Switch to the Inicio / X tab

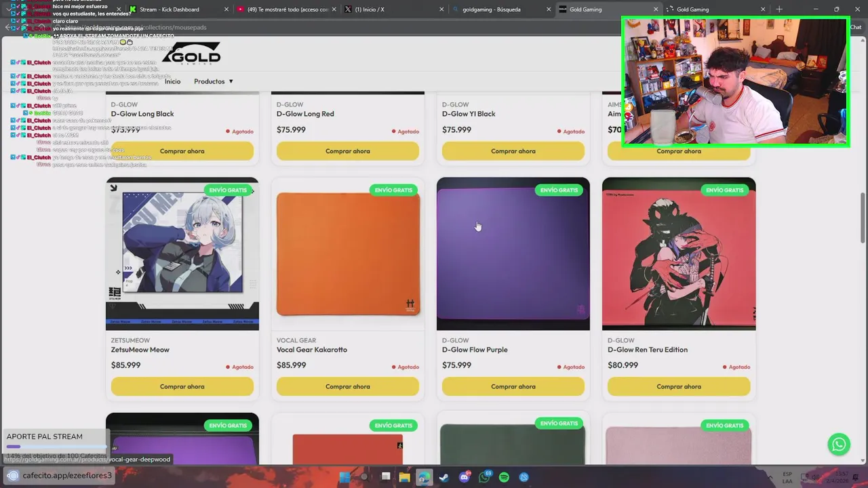click(x=393, y=9)
